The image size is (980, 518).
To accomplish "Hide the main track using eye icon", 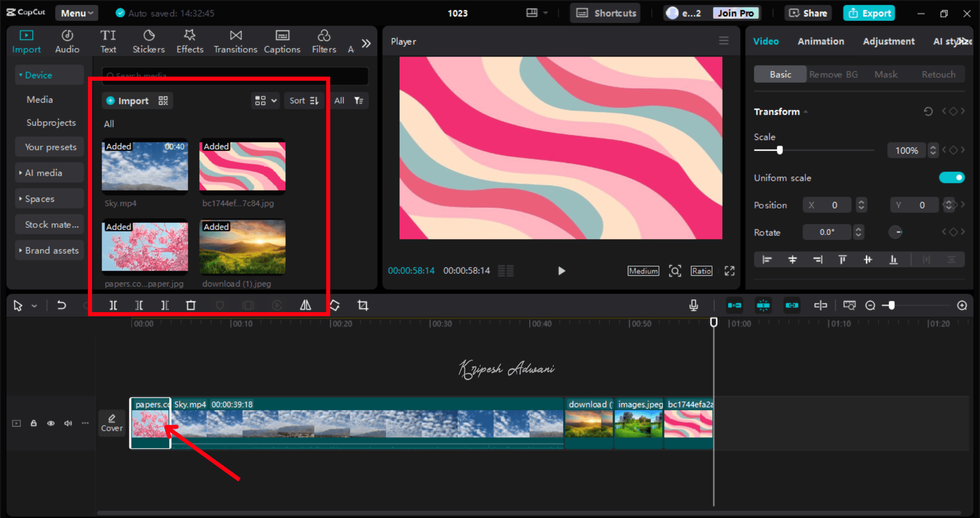I will (x=51, y=423).
